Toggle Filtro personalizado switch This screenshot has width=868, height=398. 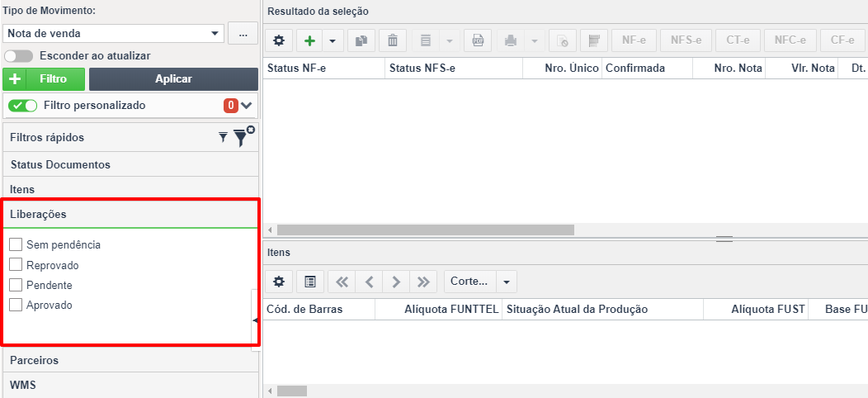[x=23, y=106]
